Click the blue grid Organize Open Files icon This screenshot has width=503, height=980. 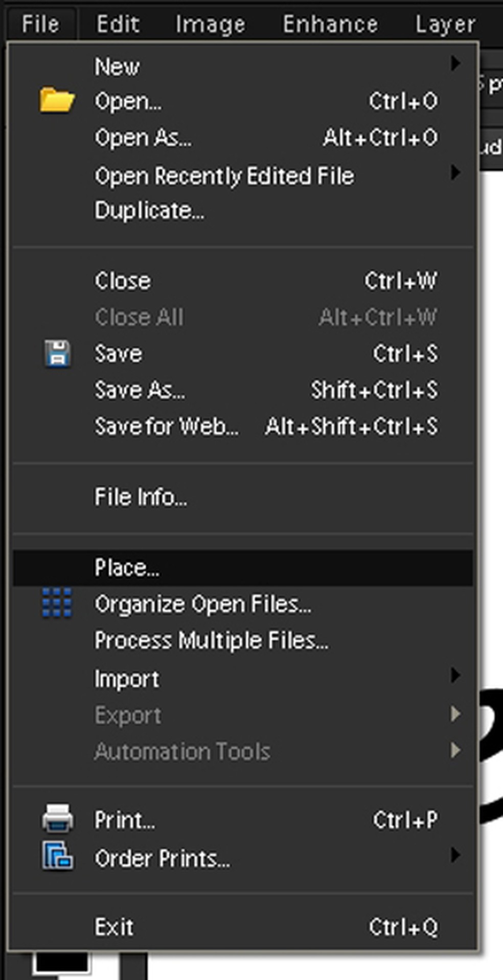coord(57,603)
